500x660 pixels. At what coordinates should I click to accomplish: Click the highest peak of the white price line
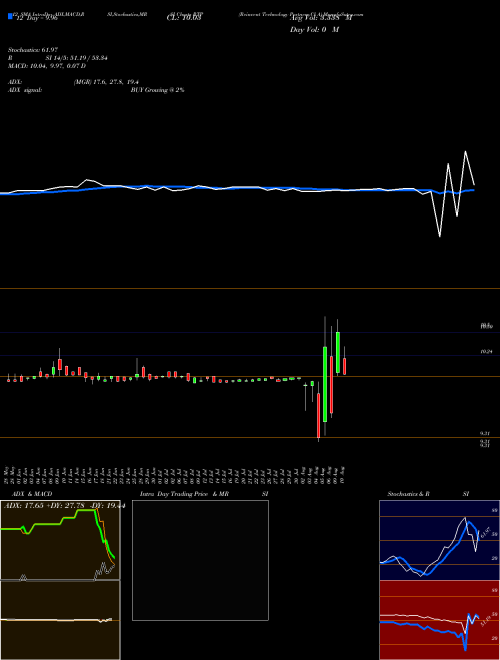click(465, 151)
